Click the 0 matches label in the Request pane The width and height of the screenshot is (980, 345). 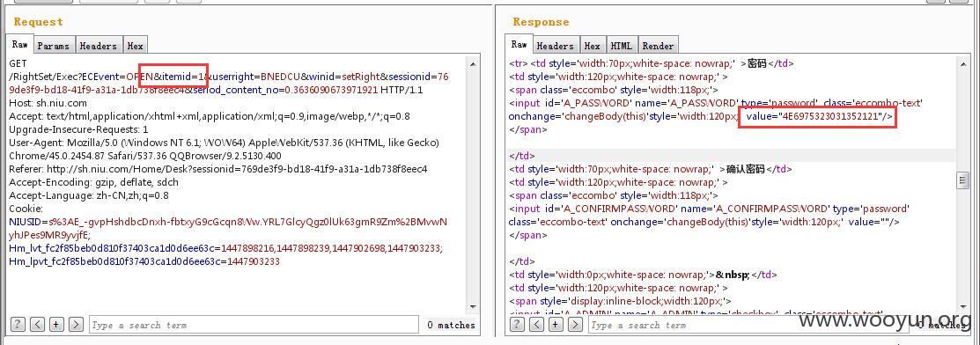coord(451,325)
